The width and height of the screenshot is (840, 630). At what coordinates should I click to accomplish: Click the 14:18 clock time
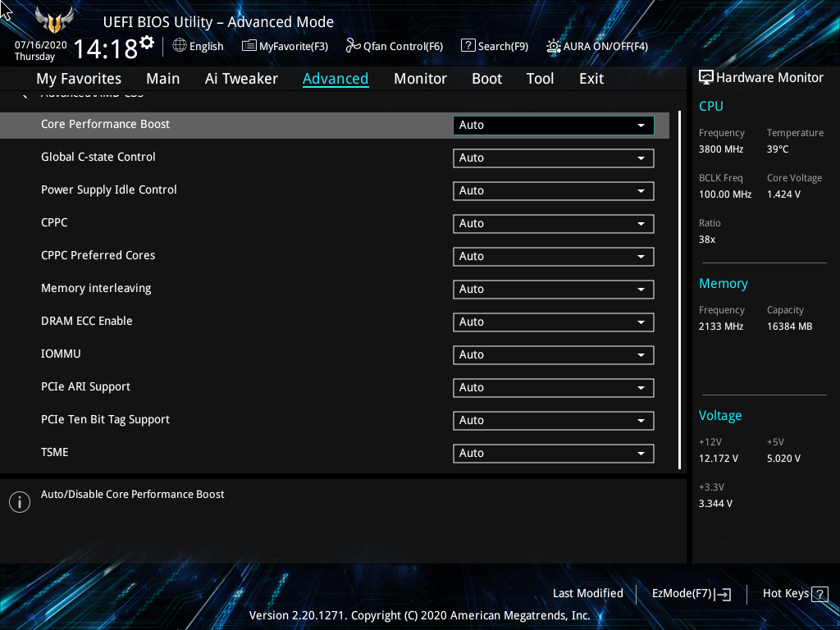(x=105, y=48)
